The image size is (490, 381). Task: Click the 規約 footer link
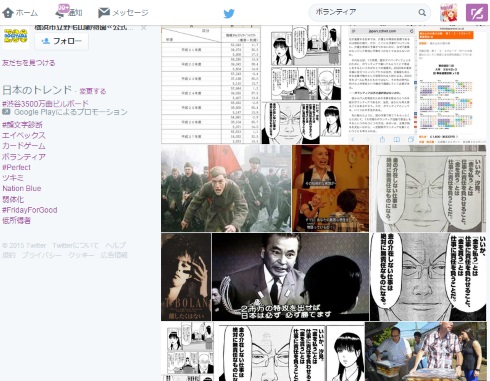click(9, 255)
